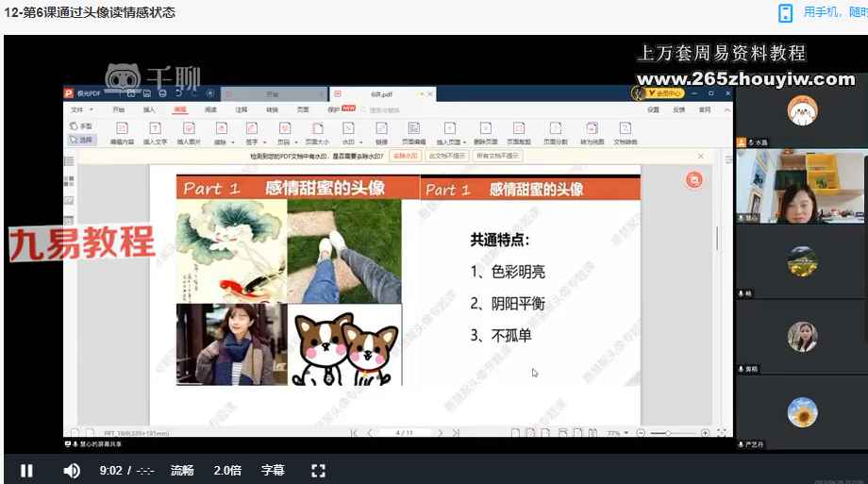
Task: Jump to the last page
Action: [456, 432]
